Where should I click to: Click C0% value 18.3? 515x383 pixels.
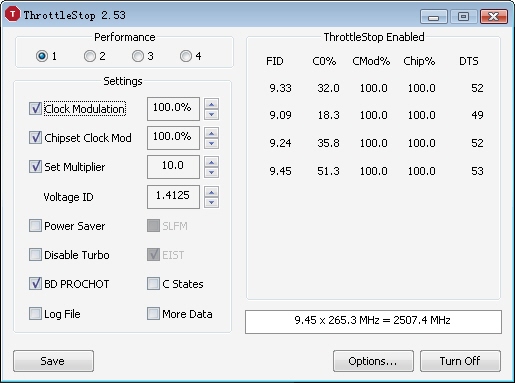(328, 115)
